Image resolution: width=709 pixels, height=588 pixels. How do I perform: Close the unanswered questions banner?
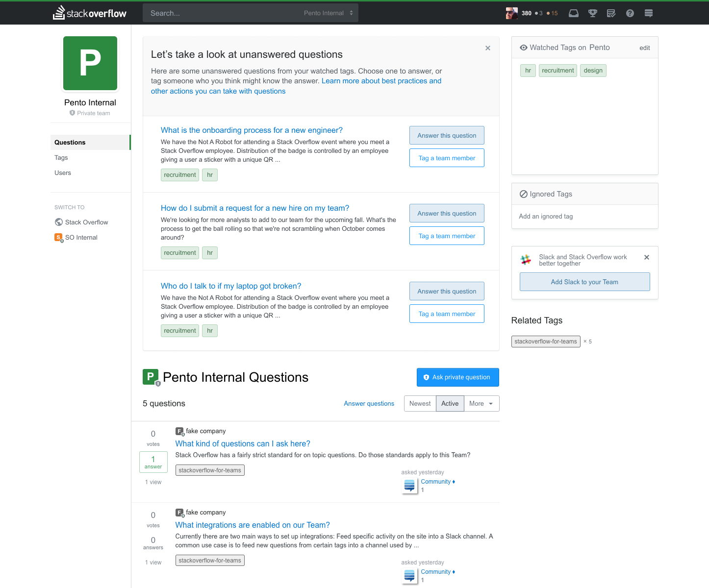click(x=488, y=48)
